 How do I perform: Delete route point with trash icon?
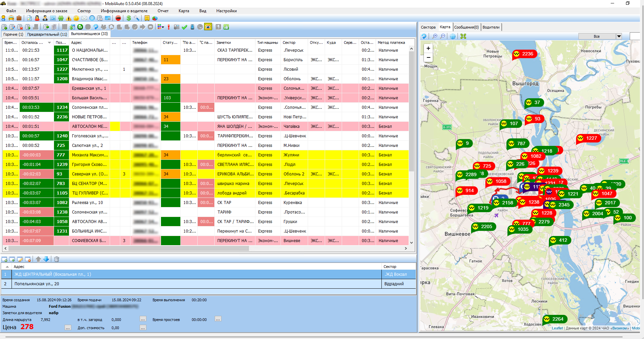tap(57, 259)
